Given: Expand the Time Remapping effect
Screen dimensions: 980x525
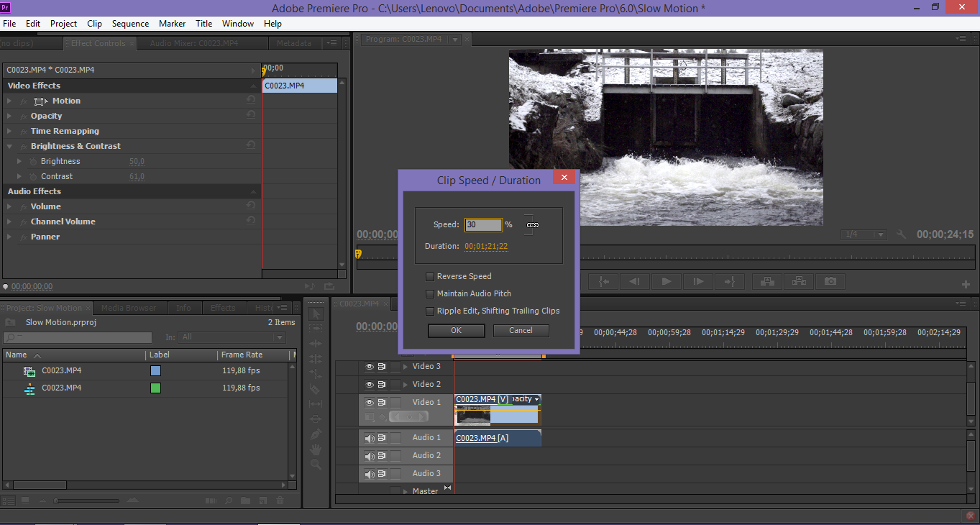Looking at the screenshot, I should pos(10,131).
